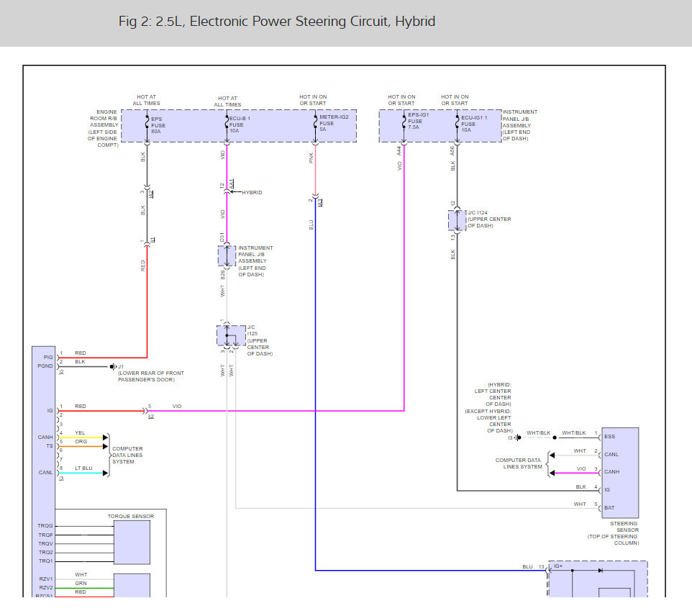Click the J/C I125 junction connector box

click(231, 335)
